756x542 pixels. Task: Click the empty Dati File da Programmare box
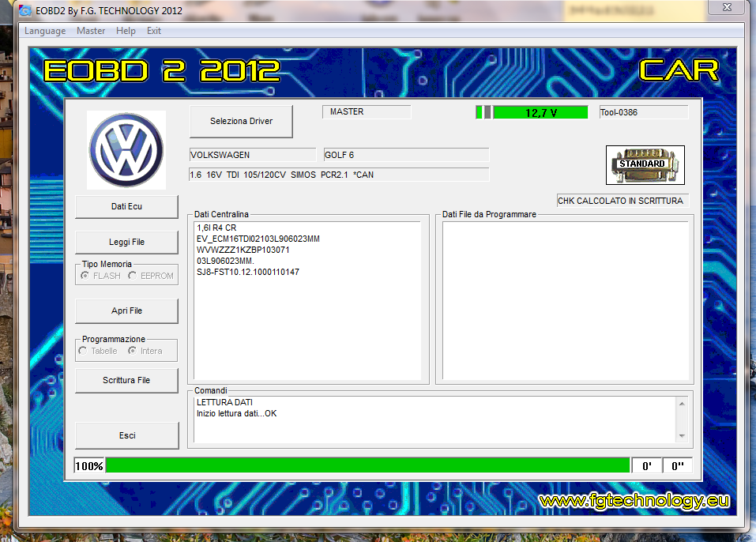pos(565,301)
